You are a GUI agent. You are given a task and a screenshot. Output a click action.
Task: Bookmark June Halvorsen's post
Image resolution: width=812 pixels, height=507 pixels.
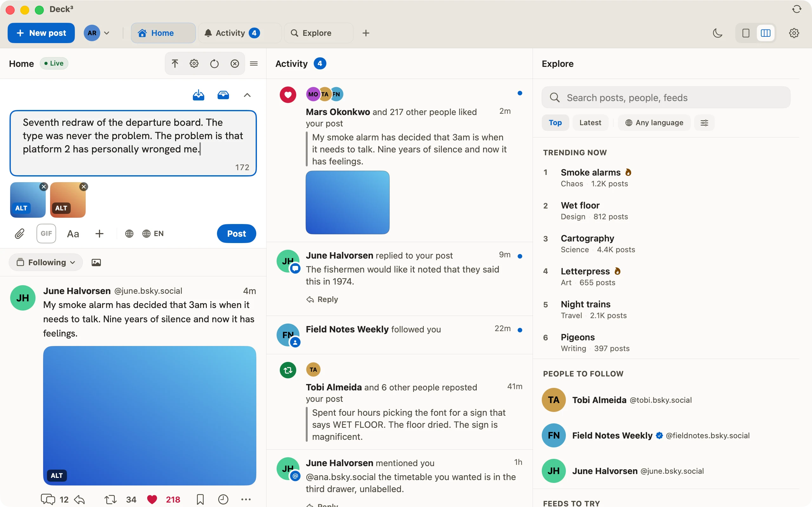pyautogui.click(x=200, y=499)
